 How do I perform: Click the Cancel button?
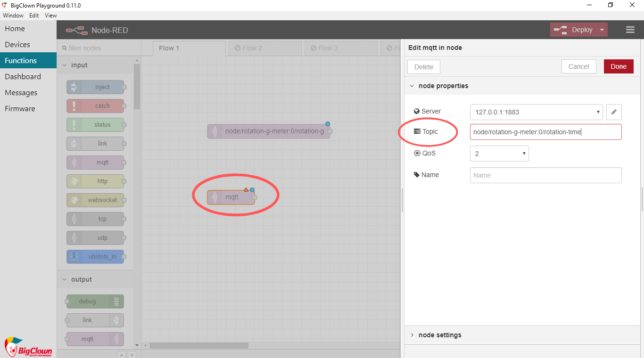[x=579, y=66]
